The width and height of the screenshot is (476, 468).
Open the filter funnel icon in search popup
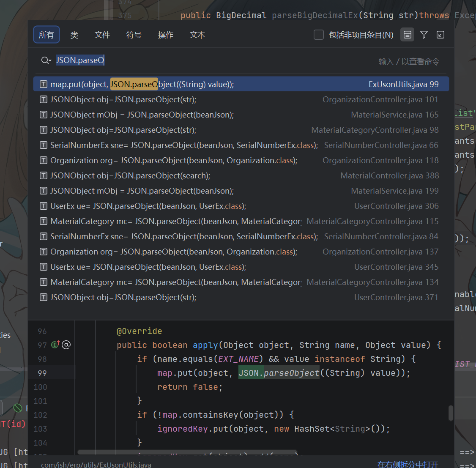pos(424,35)
